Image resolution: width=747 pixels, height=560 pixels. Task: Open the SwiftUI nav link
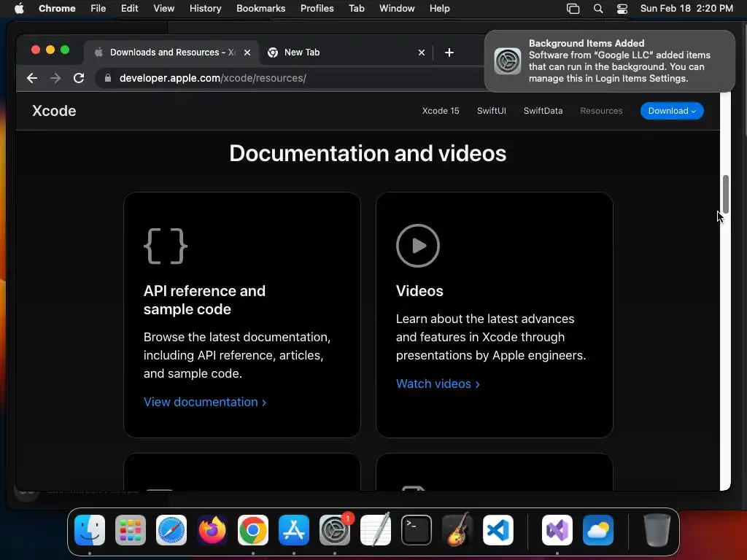[x=492, y=111]
